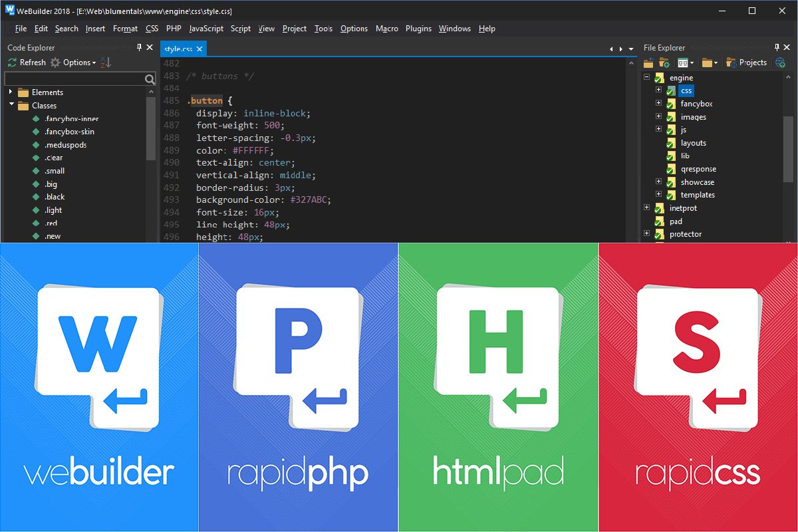Viewport: 798px width, 532px height.
Task: Open the CSS menu
Action: coord(152,29)
